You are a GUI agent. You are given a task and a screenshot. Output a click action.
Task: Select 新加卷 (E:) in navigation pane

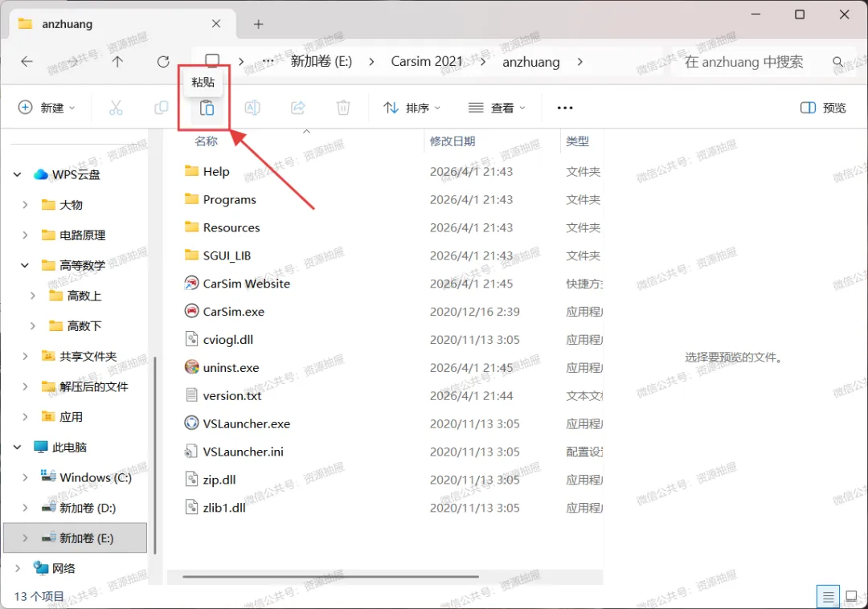[76, 538]
